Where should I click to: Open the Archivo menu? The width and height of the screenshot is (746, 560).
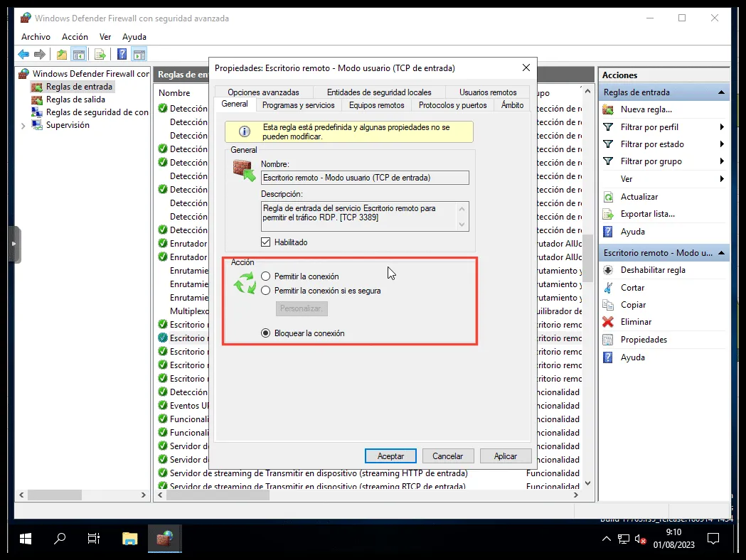(x=36, y=37)
